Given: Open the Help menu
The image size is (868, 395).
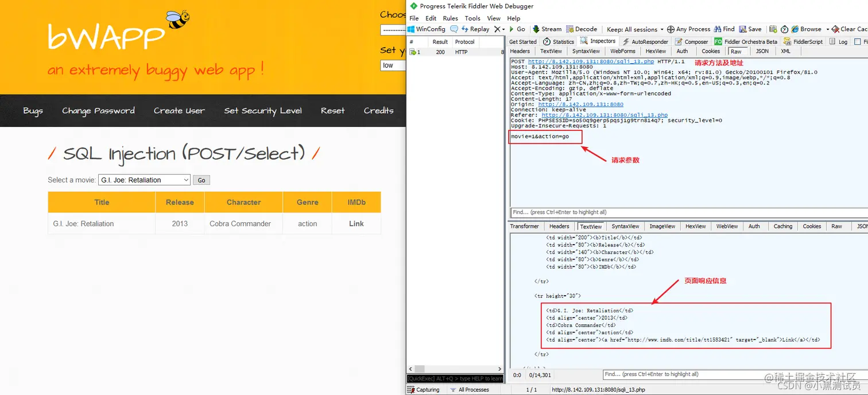Looking at the screenshot, I should pos(513,18).
